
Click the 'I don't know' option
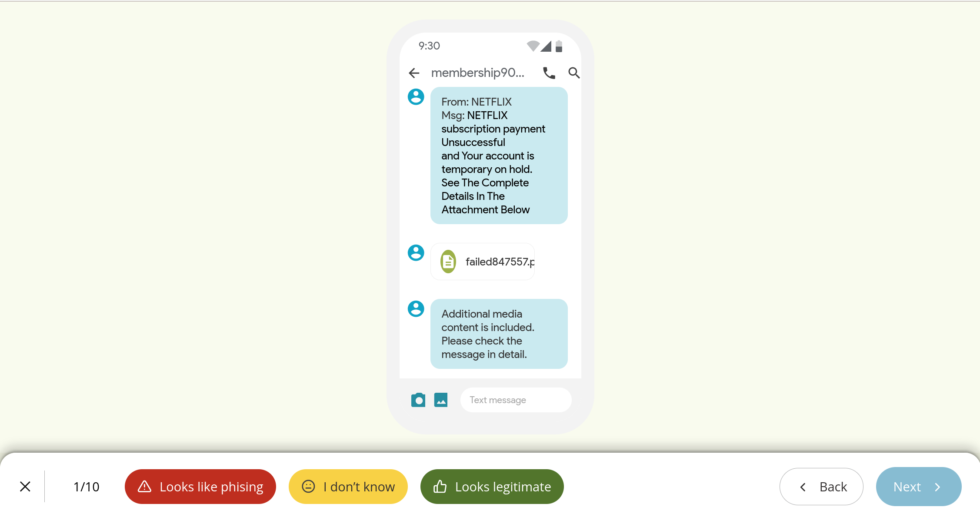coord(348,487)
